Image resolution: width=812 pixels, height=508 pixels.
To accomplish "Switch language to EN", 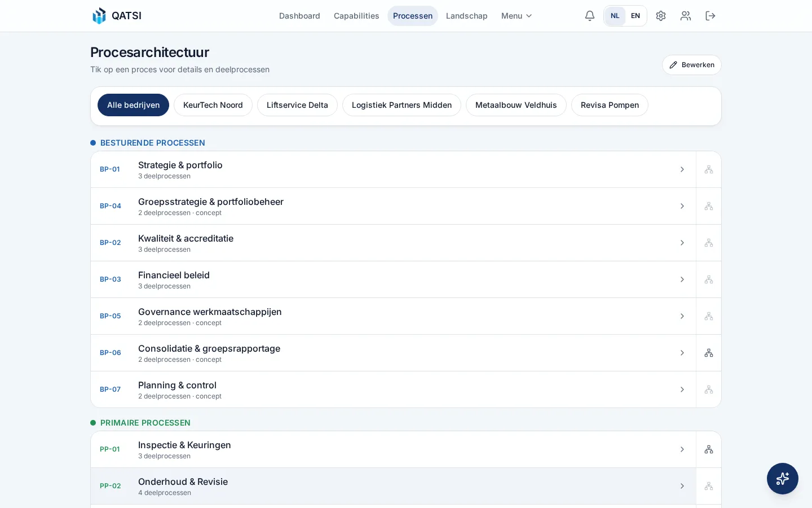I will click(636, 16).
